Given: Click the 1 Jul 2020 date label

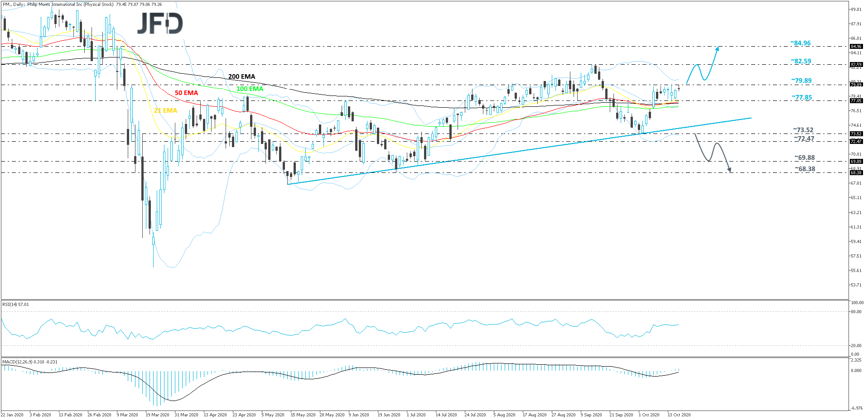Looking at the screenshot, I should (416, 415).
